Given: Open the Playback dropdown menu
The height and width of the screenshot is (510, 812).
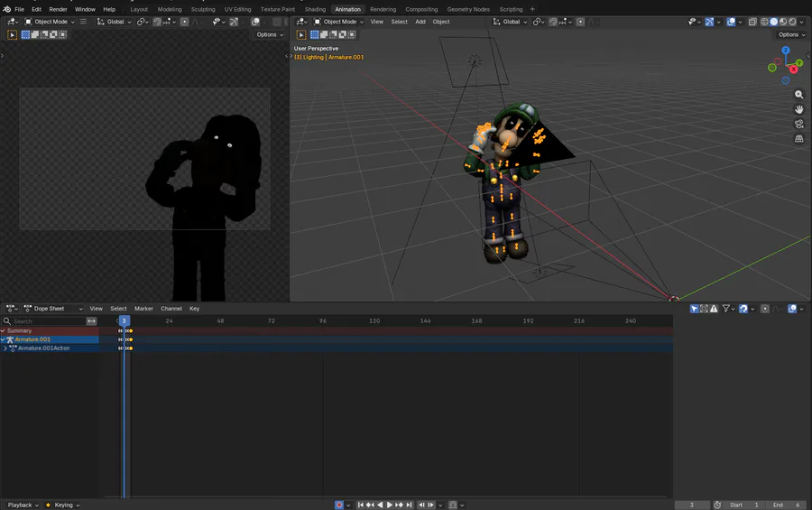Looking at the screenshot, I should 23,505.
